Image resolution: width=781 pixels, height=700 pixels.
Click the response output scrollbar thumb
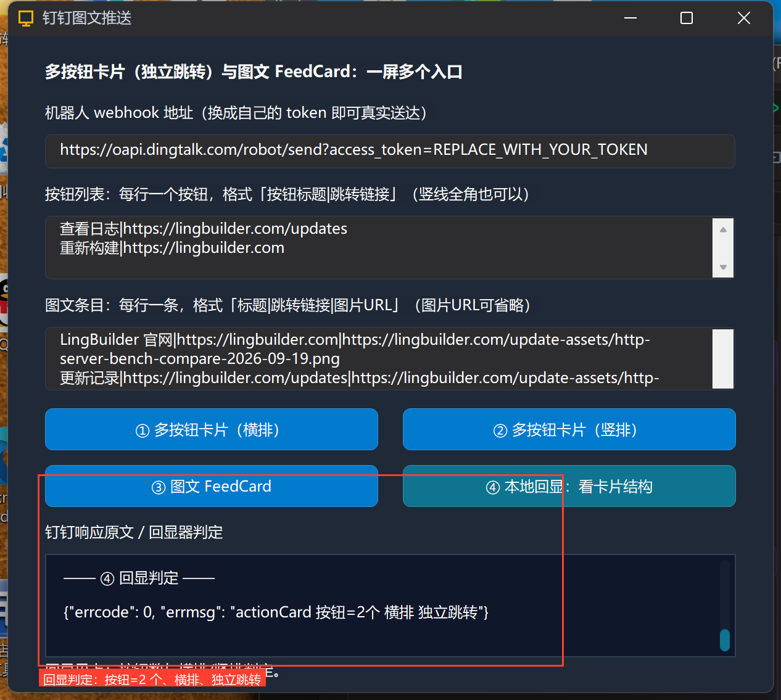[x=725, y=640]
